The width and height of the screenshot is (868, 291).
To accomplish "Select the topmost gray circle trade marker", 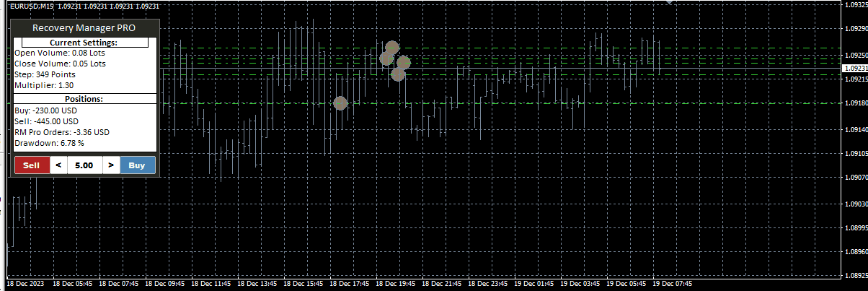I will click(391, 48).
